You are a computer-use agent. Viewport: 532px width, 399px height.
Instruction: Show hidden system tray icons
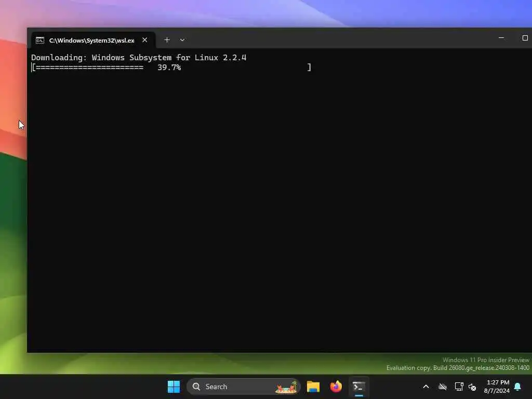[x=426, y=387]
